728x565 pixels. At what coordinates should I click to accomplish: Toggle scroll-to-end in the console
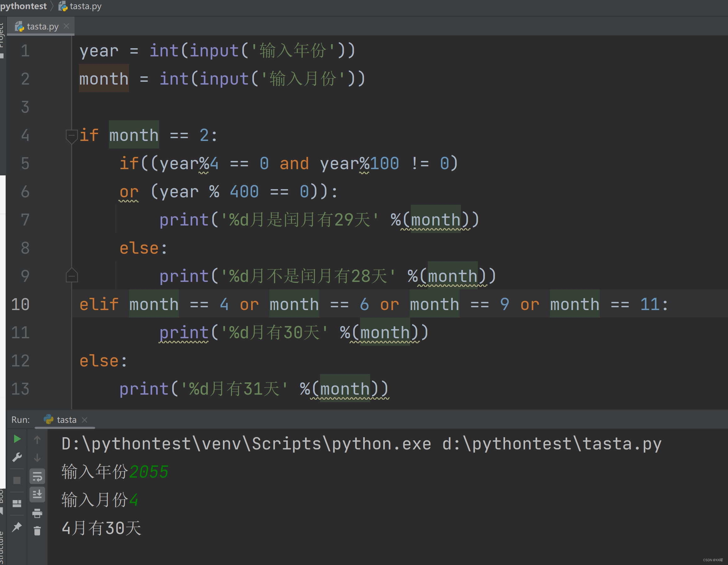click(37, 495)
